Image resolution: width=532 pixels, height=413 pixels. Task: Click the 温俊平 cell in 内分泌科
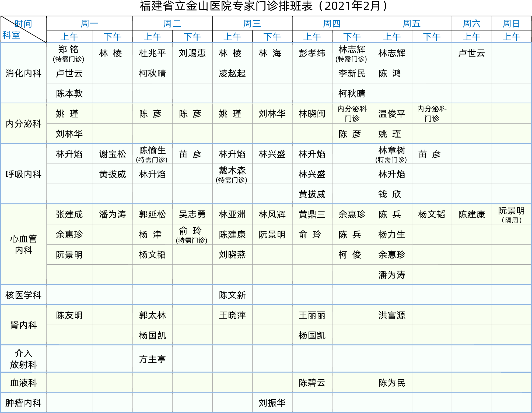[391, 114]
